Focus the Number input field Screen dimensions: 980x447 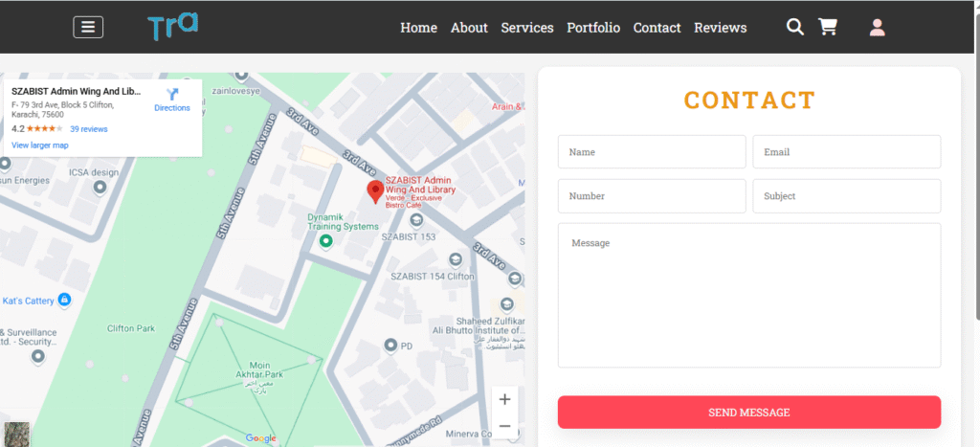click(652, 195)
